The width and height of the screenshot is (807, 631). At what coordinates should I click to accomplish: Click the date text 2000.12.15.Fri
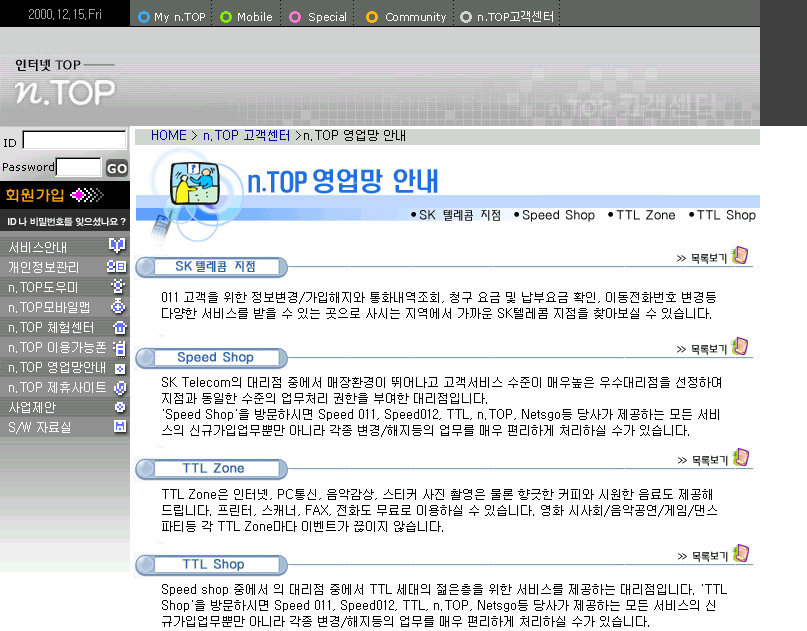coord(65,14)
